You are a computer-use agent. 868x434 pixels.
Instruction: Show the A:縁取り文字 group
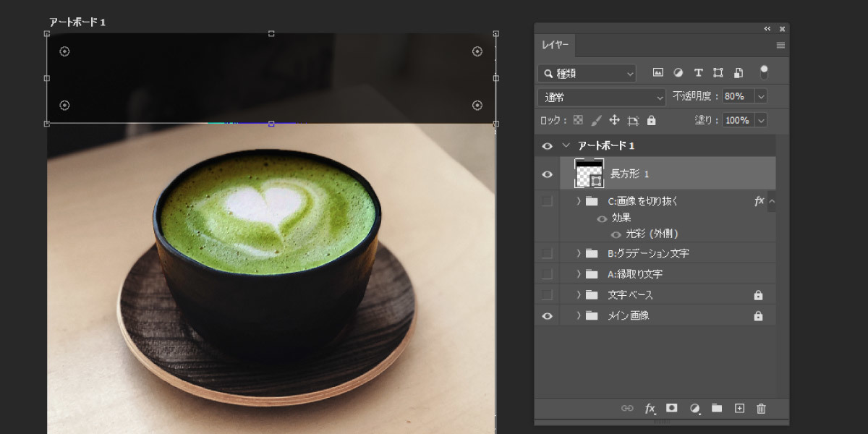click(x=548, y=274)
